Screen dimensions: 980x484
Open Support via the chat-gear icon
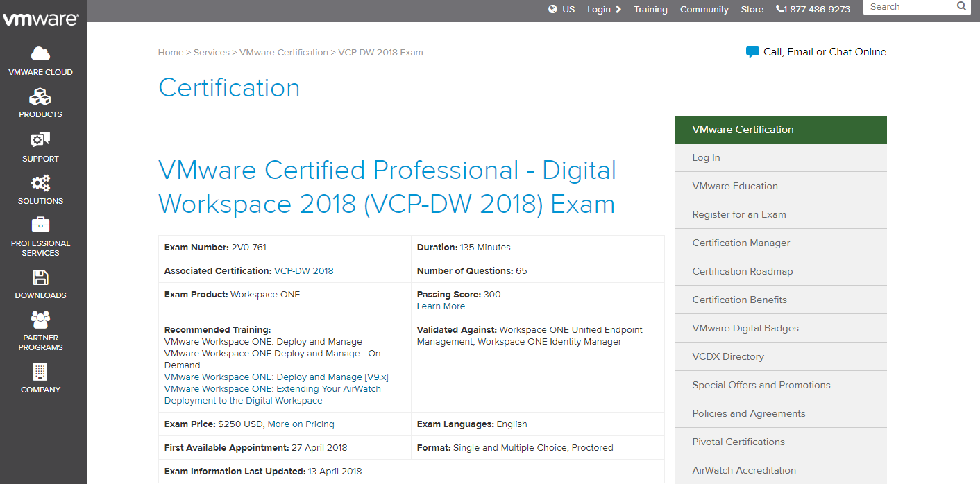pyautogui.click(x=40, y=140)
